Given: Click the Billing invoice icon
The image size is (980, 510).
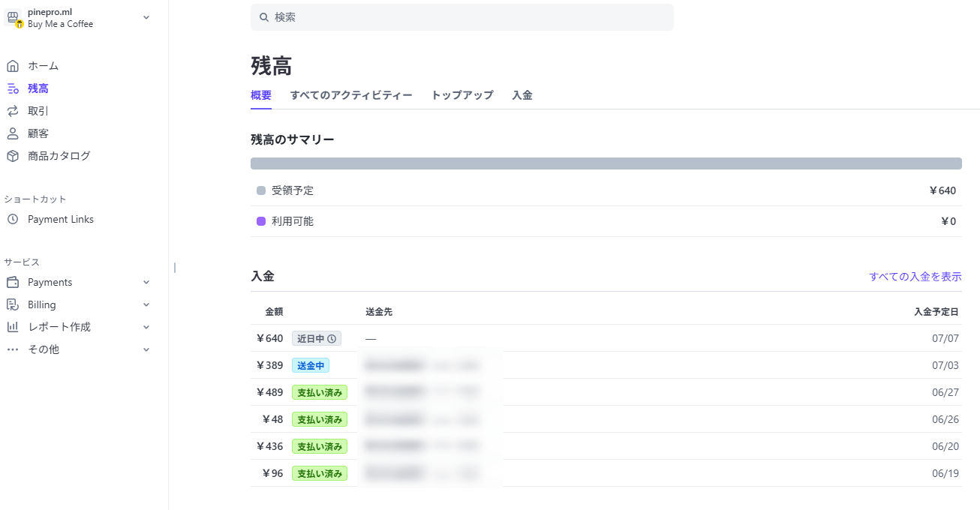Looking at the screenshot, I should pyautogui.click(x=12, y=304).
